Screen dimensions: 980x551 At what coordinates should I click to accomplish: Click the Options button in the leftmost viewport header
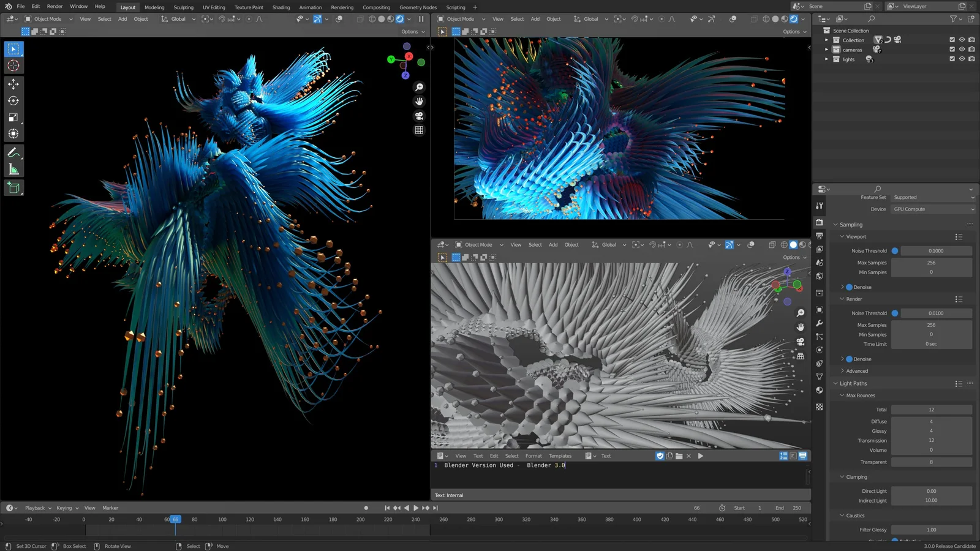tap(409, 31)
